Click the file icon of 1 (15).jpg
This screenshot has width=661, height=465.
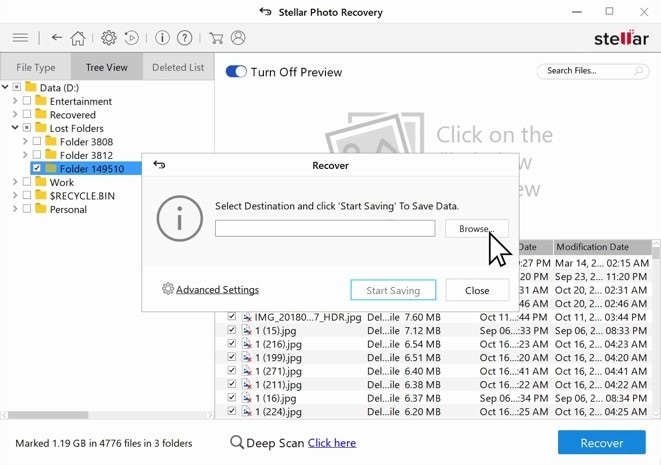point(247,330)
